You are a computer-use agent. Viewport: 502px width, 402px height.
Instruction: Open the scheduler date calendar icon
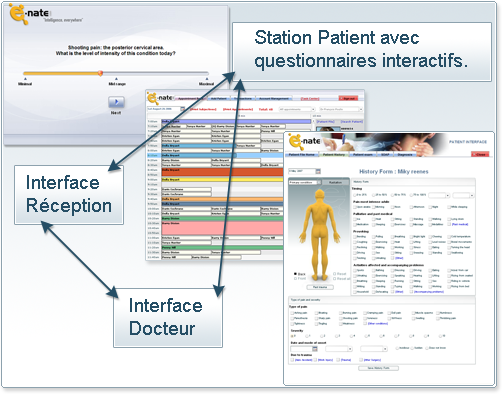pyautogui.click(x=183, y=109)
